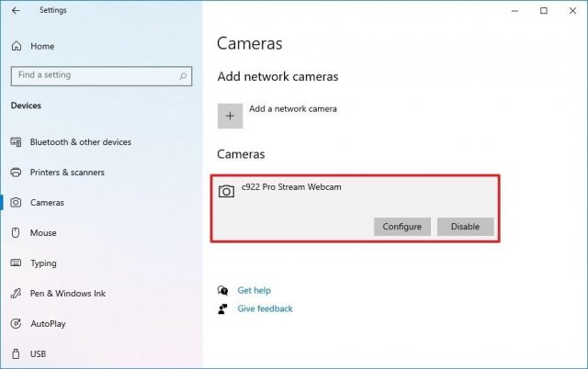588x369 pixels.
Task: Open the Get help link
Action: click(254, 290)
